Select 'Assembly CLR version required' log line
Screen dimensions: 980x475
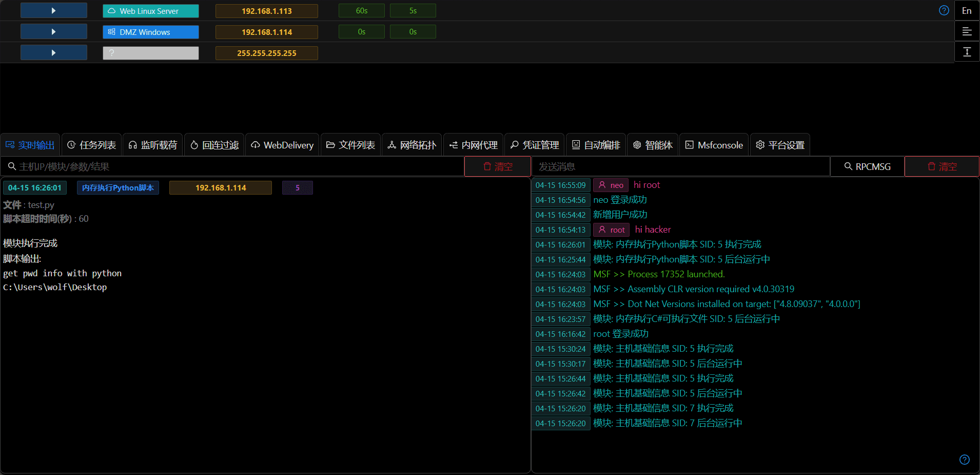694,289
